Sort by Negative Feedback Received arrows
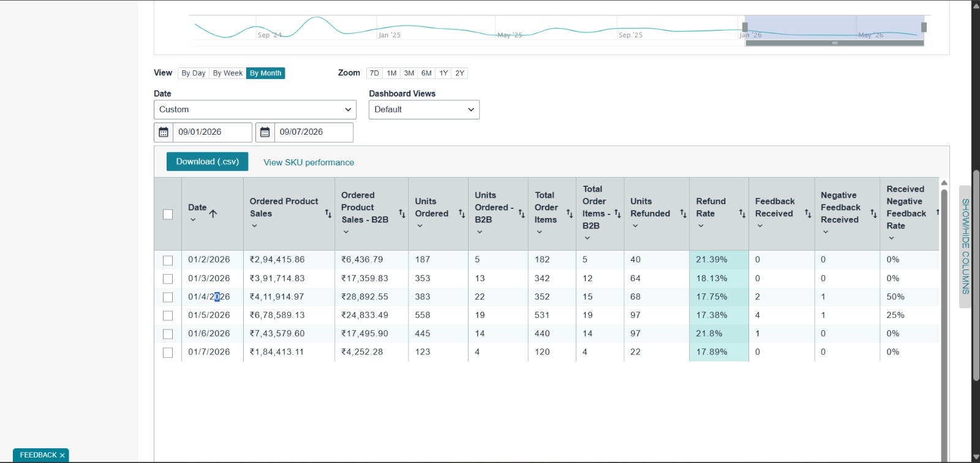980x463 pixels. click(x=873, y=214)
